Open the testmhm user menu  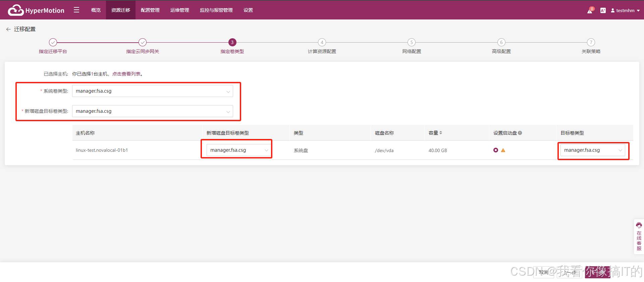click(625, 10)
